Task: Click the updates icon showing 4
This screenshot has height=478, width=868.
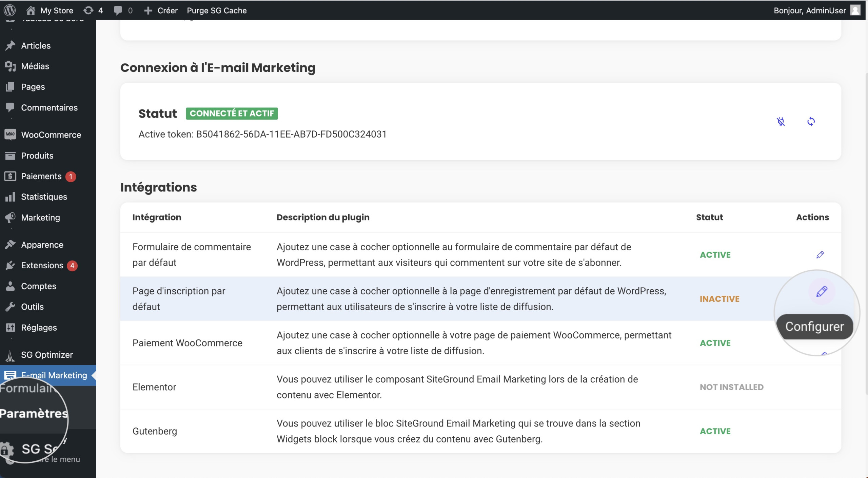Action: tap(93, 10)
